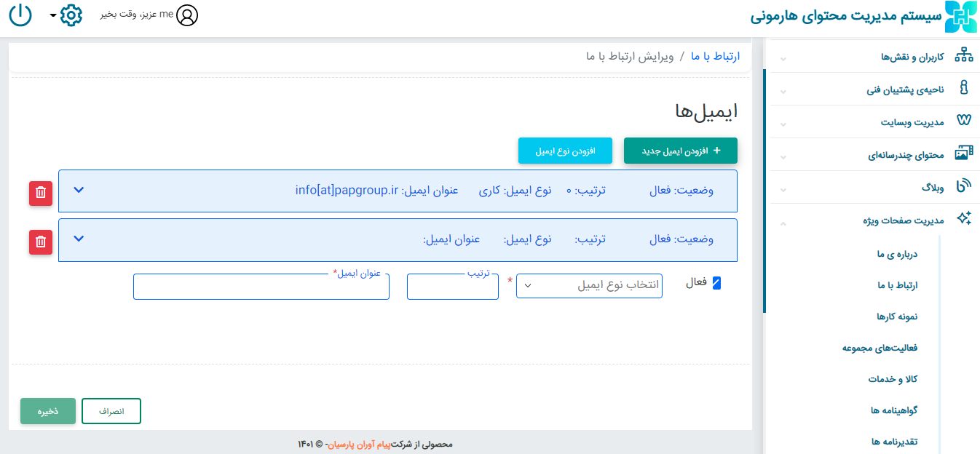Click the عنوان ایمیل input field
The height and width of the screenshot is (454, 980).
tap(261, 287)
